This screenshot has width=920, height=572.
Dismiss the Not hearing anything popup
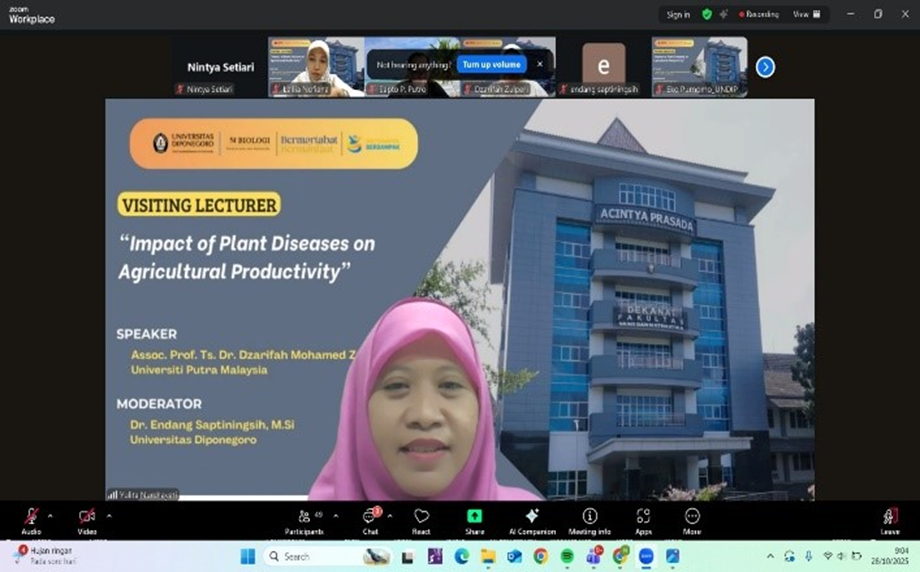540,64
